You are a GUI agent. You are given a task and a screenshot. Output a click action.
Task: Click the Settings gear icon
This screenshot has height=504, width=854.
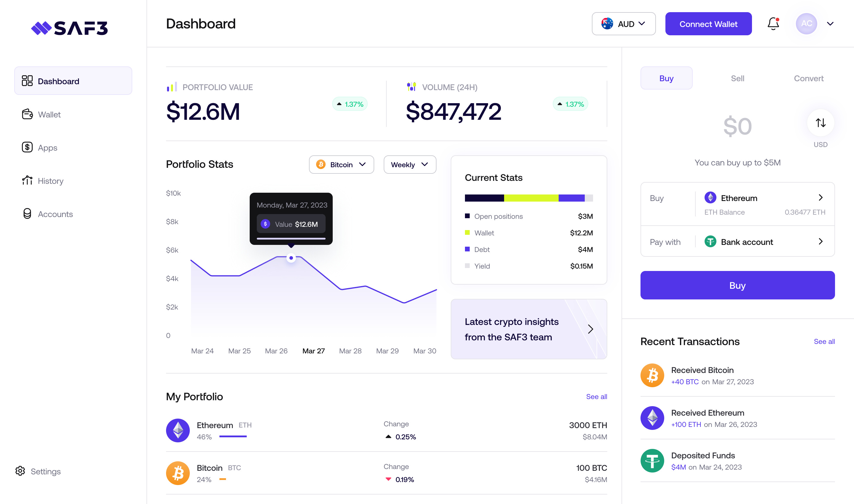click(x=20, y=471)
